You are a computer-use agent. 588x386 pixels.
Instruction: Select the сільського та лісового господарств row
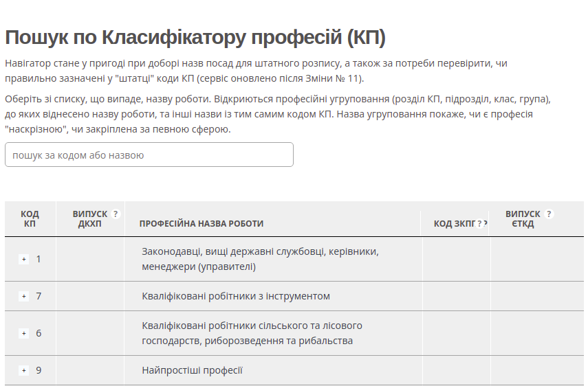252,333
